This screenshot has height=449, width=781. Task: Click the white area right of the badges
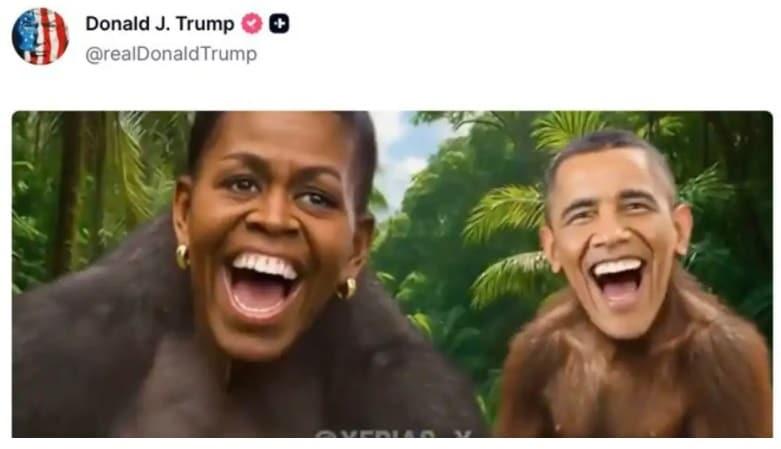(x=533, y=23)
